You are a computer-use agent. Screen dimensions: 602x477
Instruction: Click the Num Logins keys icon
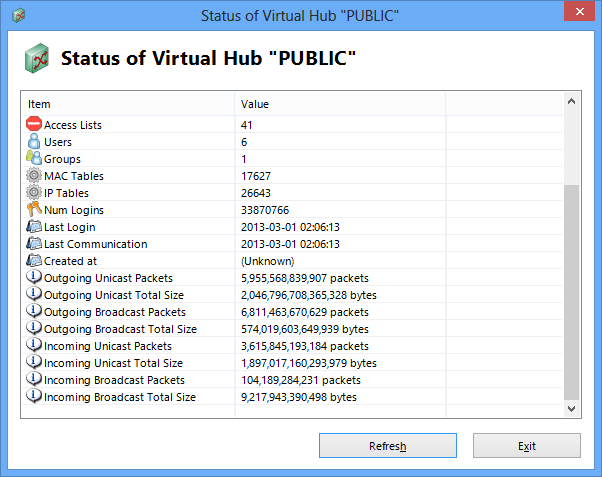(34, 209)
